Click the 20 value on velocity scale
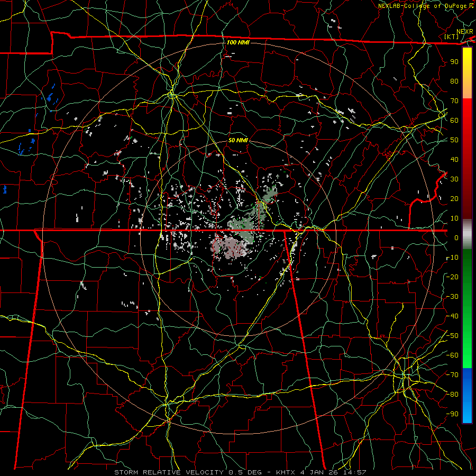Image resolution: width=476 pixels, height=476 pixels. 454,198
